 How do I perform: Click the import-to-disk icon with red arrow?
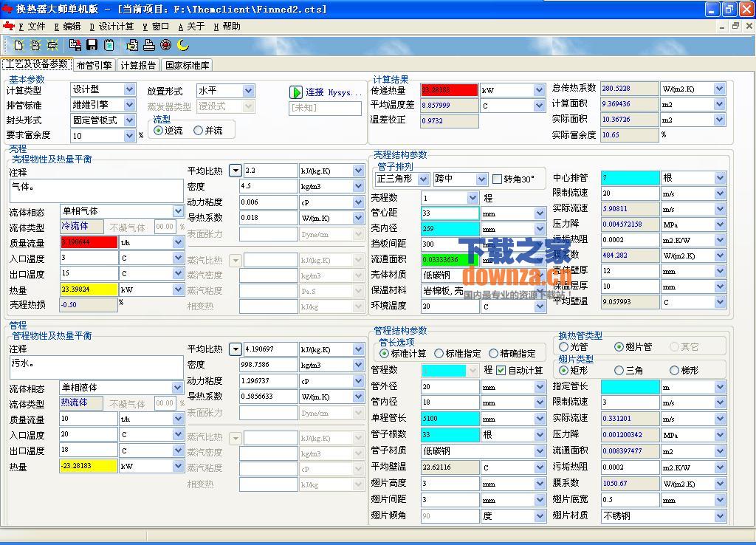pos(75,45)
